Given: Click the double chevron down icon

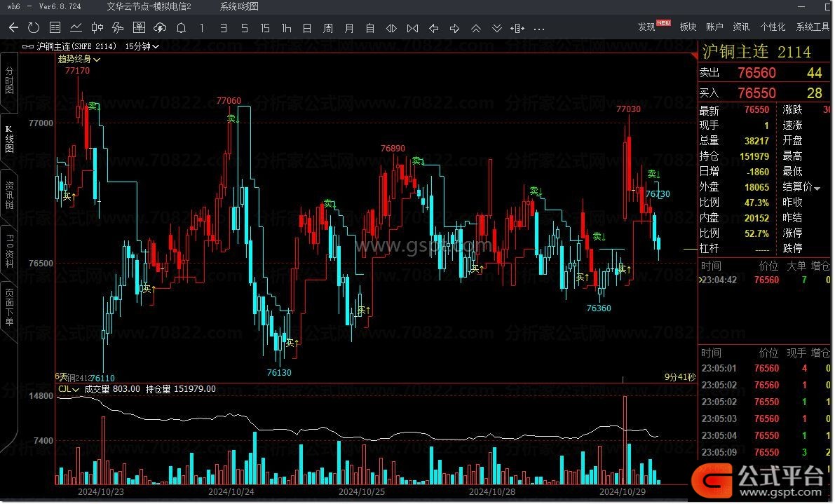Looking at the screenshot, I should pos(497,28).
